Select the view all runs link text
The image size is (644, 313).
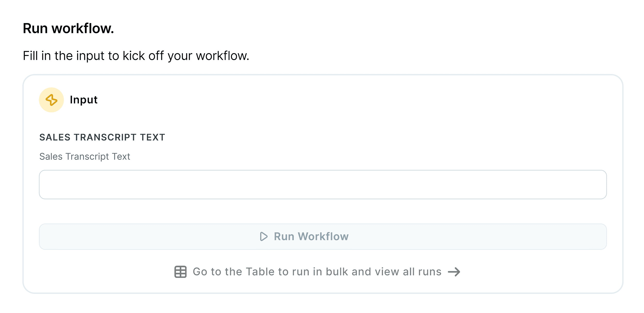click(x=317, y=272)
